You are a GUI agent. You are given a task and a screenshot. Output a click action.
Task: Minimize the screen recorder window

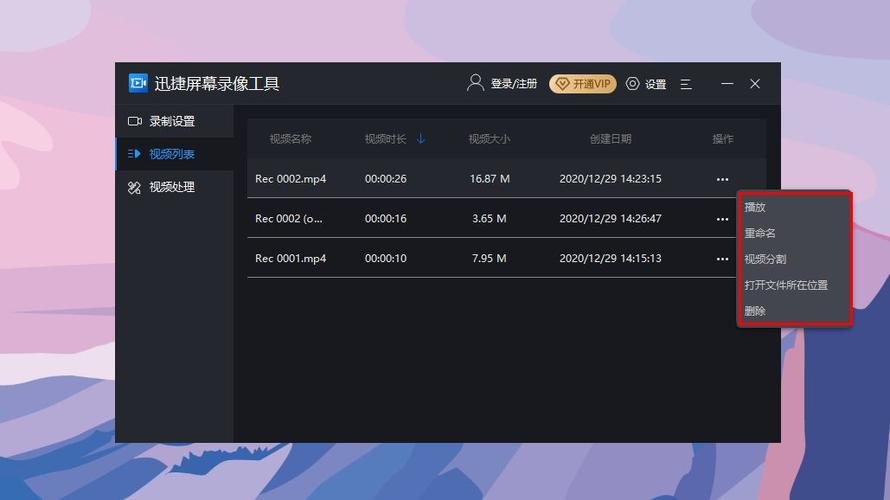(x=727, y=84)
